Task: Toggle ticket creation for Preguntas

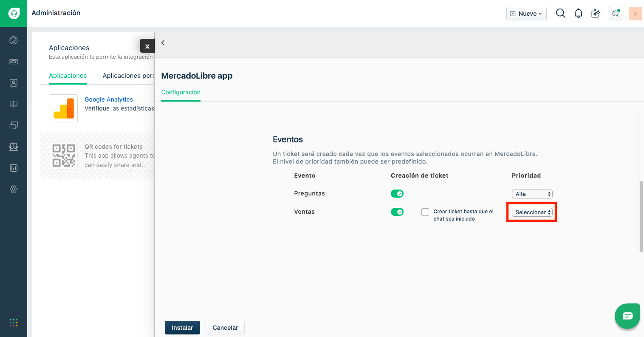Action: point(397,194)
